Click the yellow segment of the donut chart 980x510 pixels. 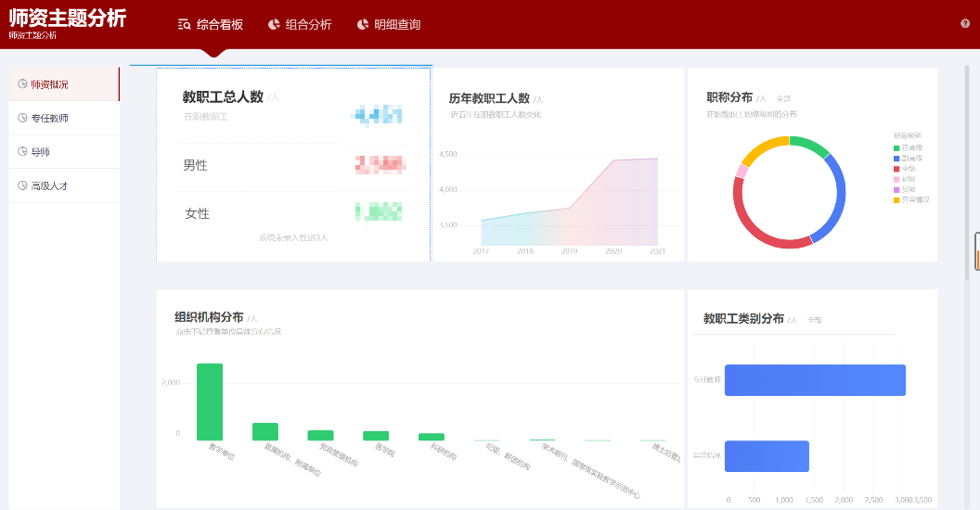[x=762, y=147]
